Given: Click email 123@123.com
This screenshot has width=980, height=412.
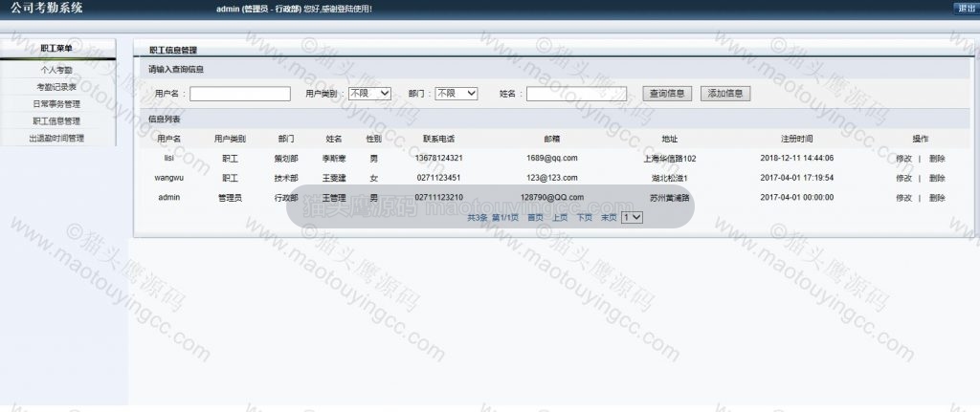Looking at the screenshot, I should pyautogui.click(x=552, y=178).
